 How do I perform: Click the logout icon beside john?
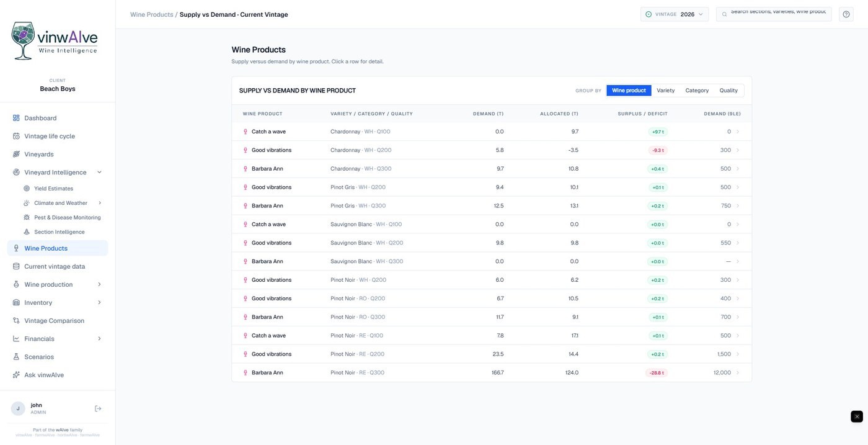point(98,408)
